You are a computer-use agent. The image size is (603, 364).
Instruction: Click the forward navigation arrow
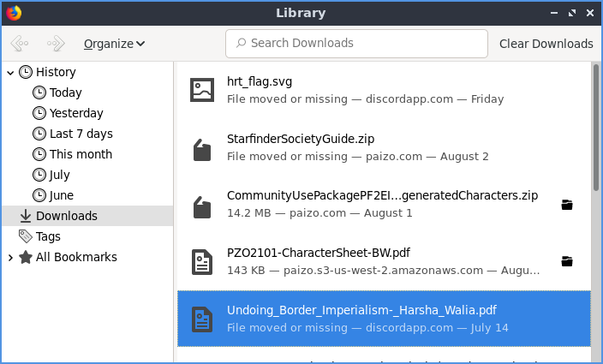tap(56, 44)
